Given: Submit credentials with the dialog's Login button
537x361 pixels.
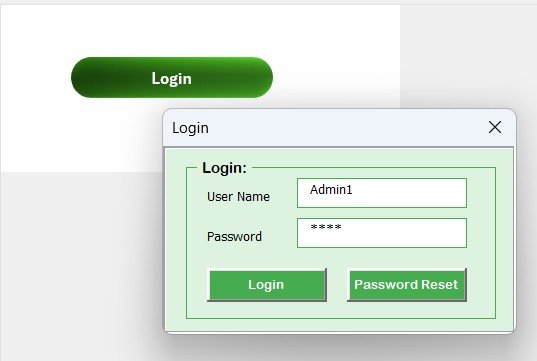Looking at the screenshot, I should point(267,285).
